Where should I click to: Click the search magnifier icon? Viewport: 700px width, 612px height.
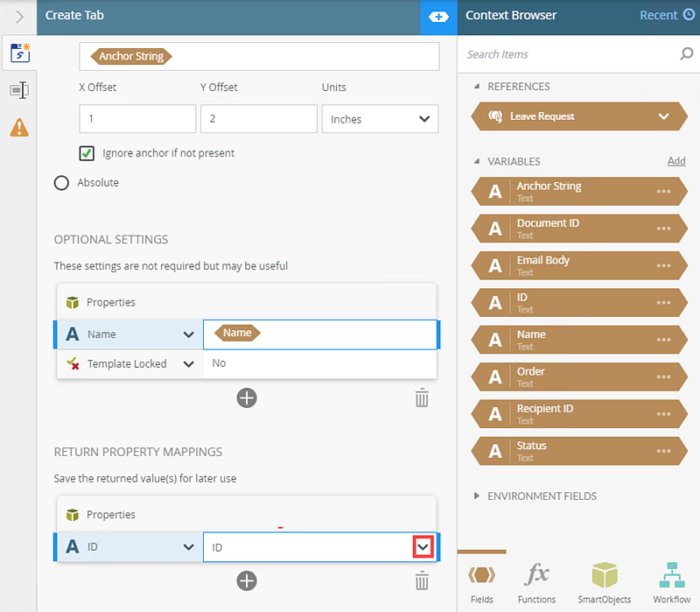[x=686, y=54]
